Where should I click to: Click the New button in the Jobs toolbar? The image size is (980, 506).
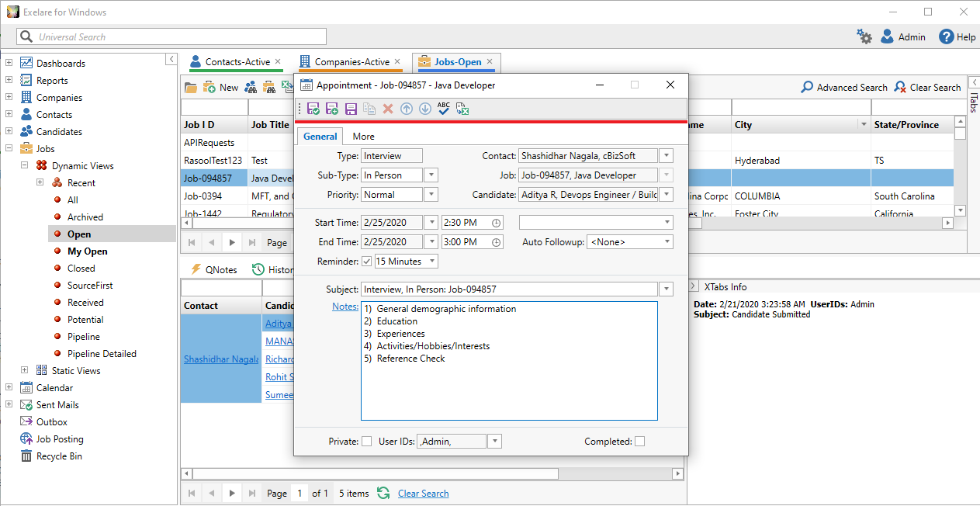(x=220, y=88)
